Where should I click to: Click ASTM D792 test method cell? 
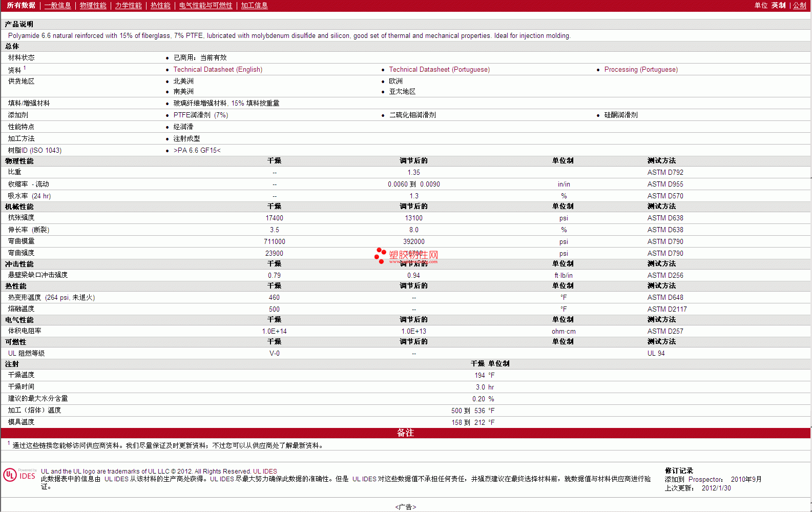(x=665, y=172)
